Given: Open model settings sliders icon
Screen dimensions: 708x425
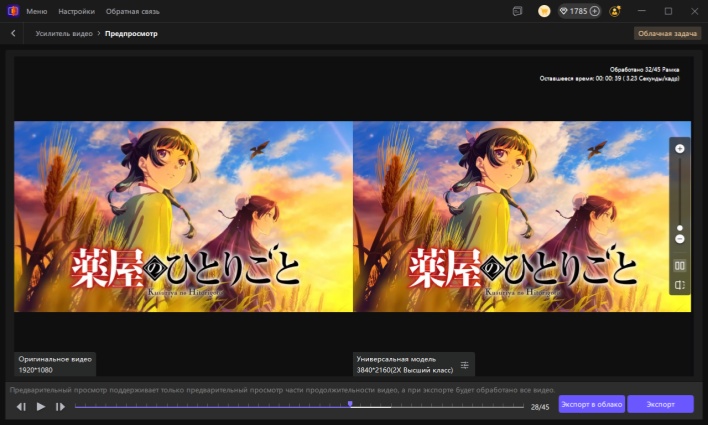Looking at the screenshot, I should (464, 365).
